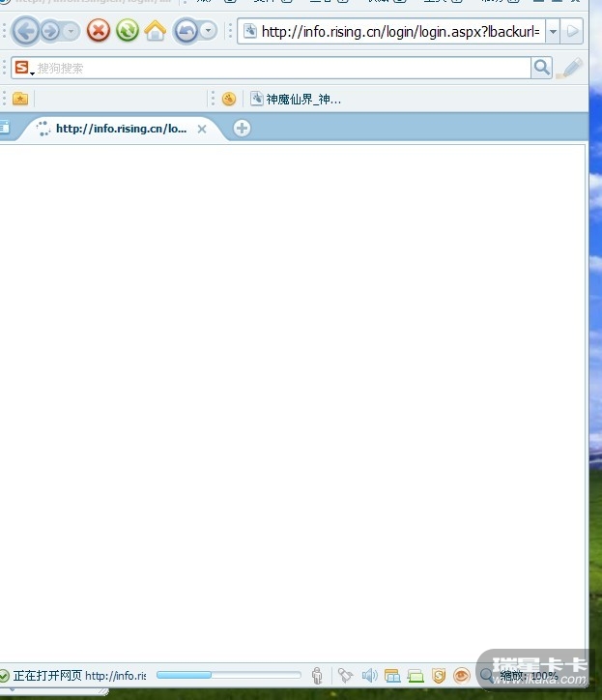Go to the home page via house icon

coord(155,31)
